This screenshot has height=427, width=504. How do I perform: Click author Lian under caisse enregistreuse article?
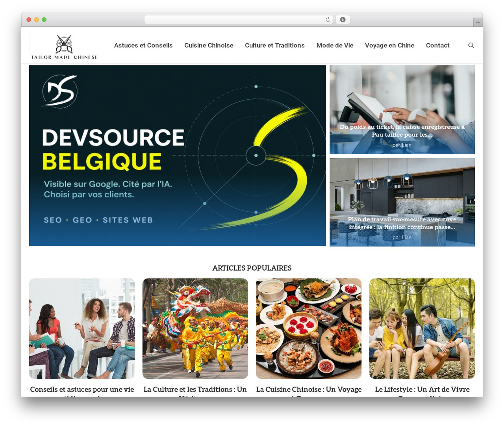coord(406,145)
